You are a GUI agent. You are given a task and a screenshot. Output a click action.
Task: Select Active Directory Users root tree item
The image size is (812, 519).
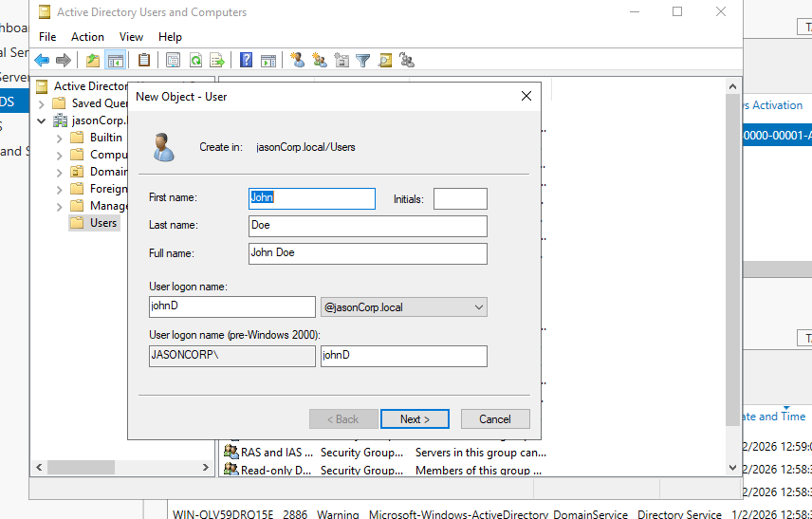click(x=82, y=86)
